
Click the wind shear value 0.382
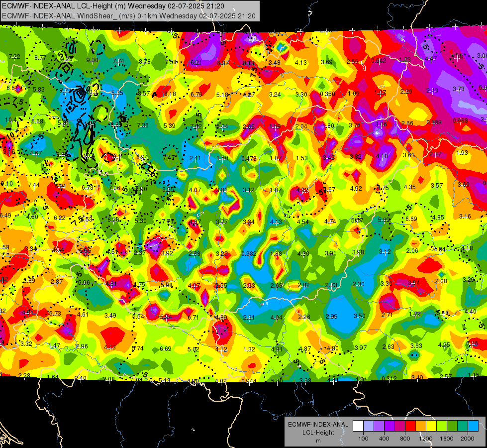point(249,254)
